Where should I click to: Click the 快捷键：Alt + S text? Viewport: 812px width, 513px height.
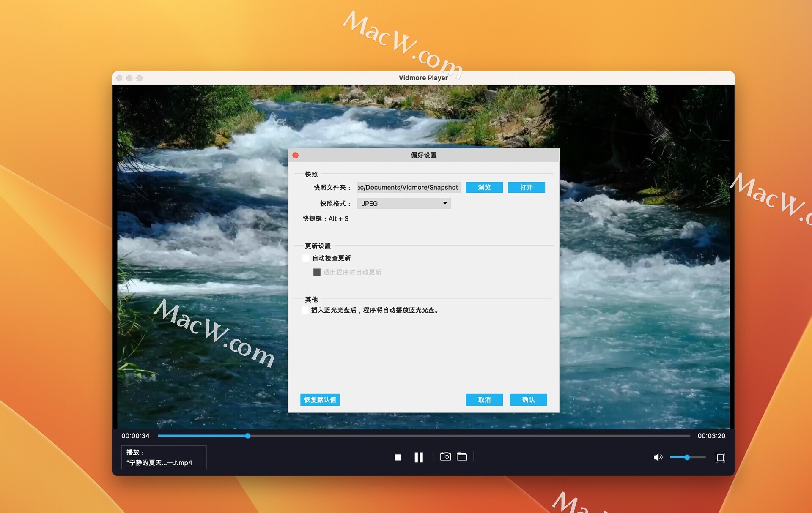[326, 218]
